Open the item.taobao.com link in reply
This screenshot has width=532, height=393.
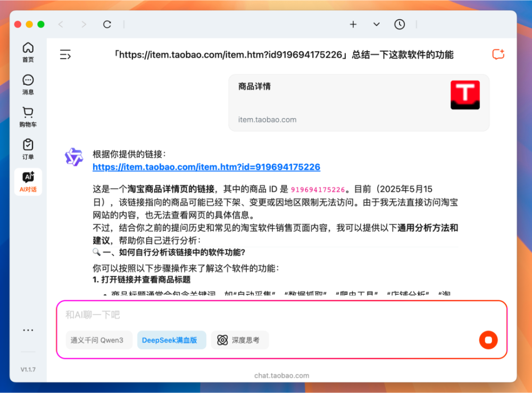[206, 167]
